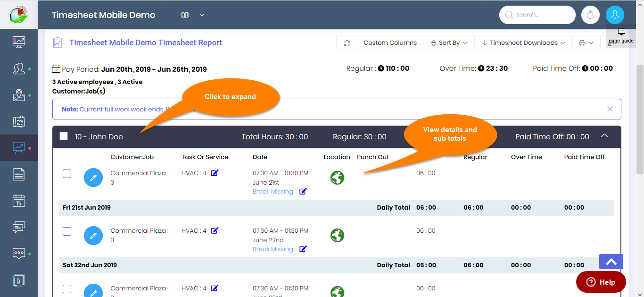The width and height of the screenshot is (644, 297).
Task: Click the scroll-to-top arrow button
Action: coord(611,262)
